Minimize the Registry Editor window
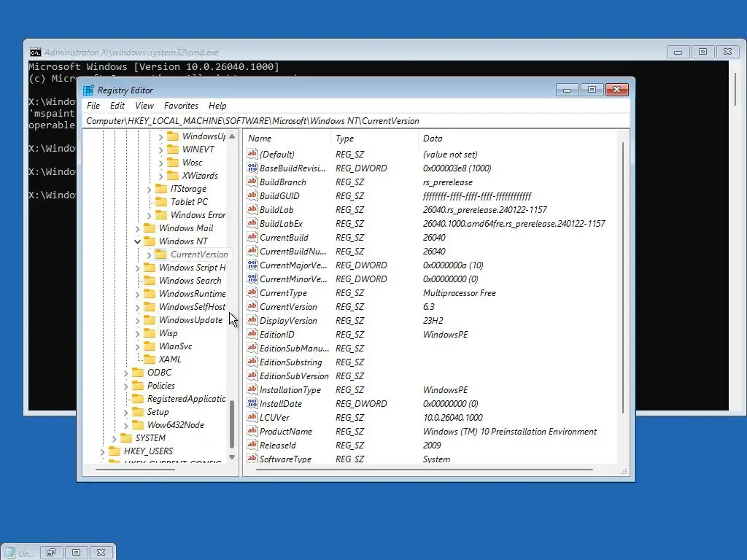The height and width of the screenshot is (560, 747). tap(567, 90)
